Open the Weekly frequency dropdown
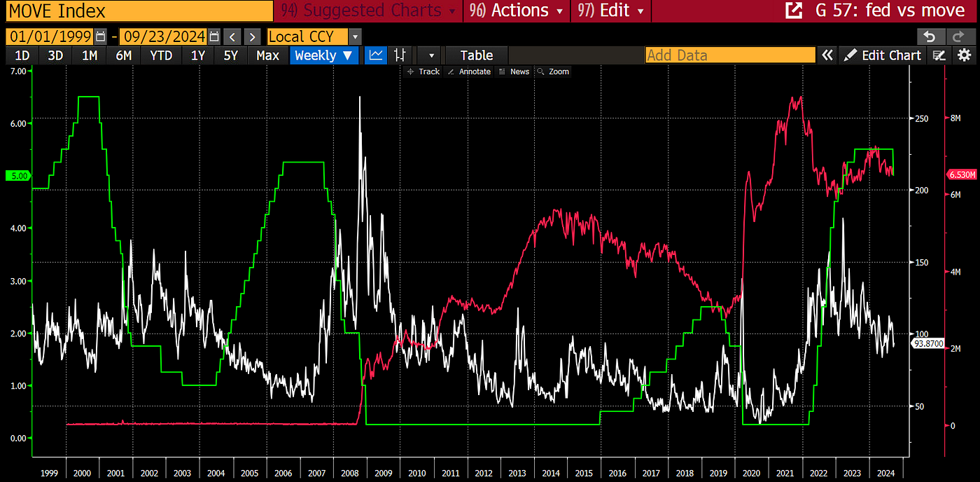 point(323,55)
